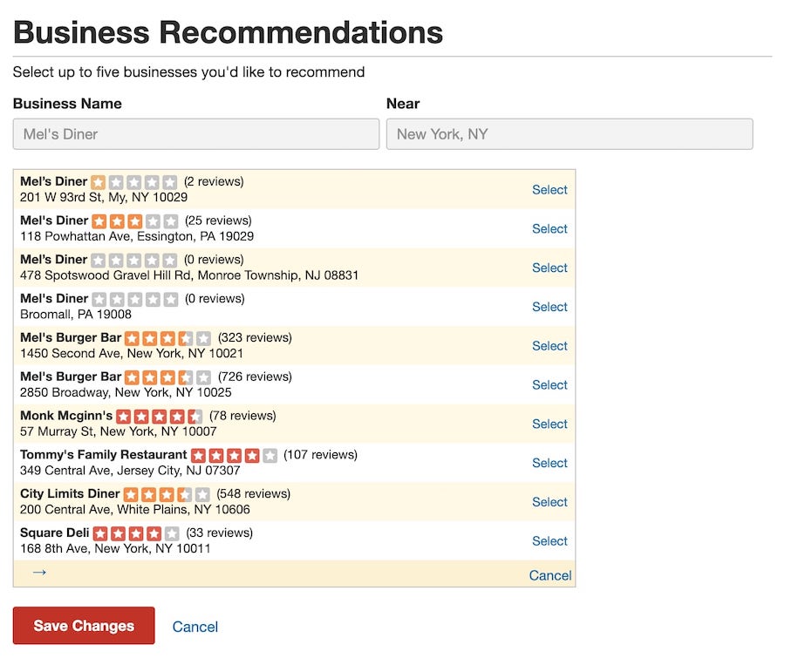Select Tommy's Family Restaurant in Jersey City
The height and width of the screenshot is (672, 785).
(549, 463)
